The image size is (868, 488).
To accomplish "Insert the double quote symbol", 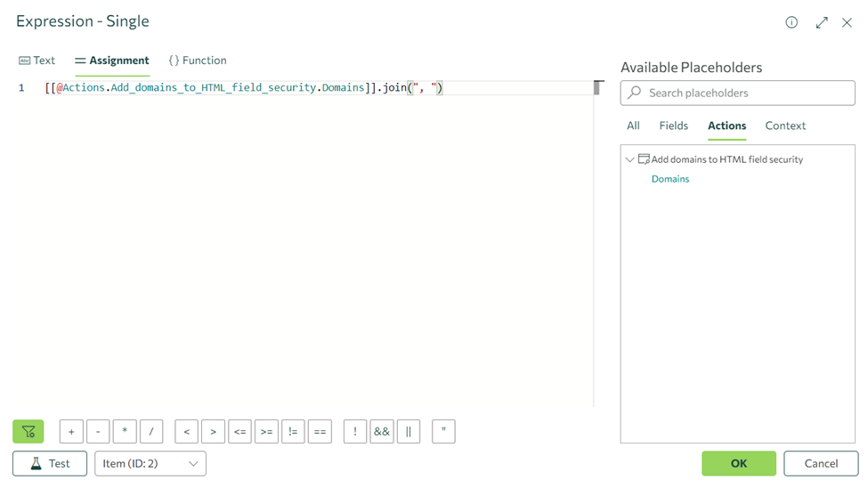I will pos(443,432).
